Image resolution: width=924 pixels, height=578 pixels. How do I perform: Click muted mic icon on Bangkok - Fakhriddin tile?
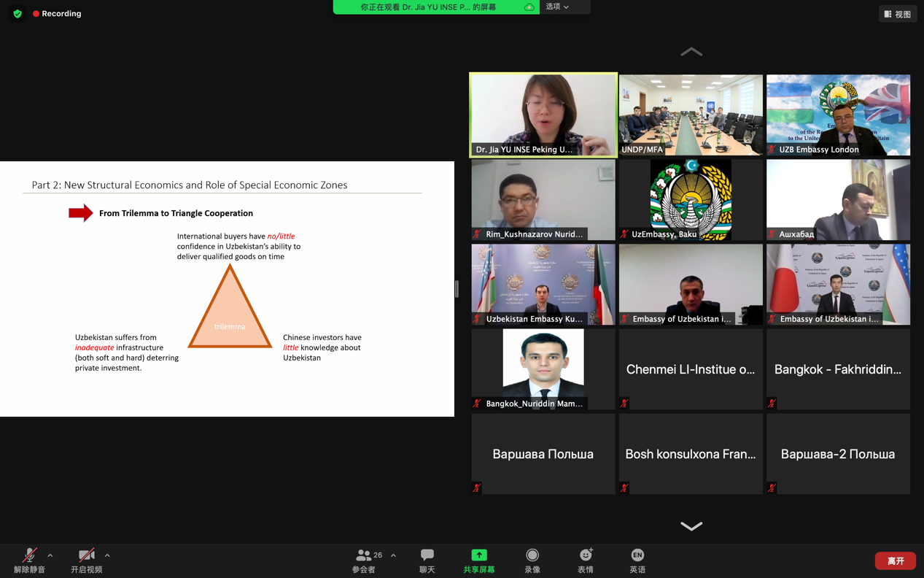(772, 404)
